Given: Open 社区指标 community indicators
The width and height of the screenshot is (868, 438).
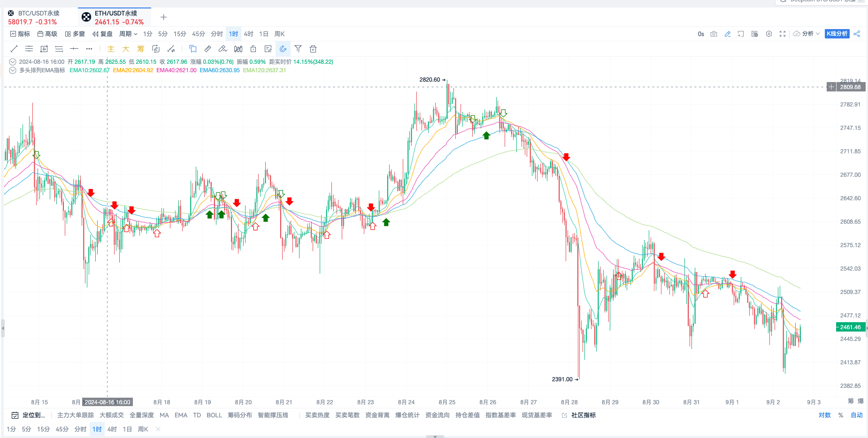Looking at the screenshot, I should (x=579, y=415).
